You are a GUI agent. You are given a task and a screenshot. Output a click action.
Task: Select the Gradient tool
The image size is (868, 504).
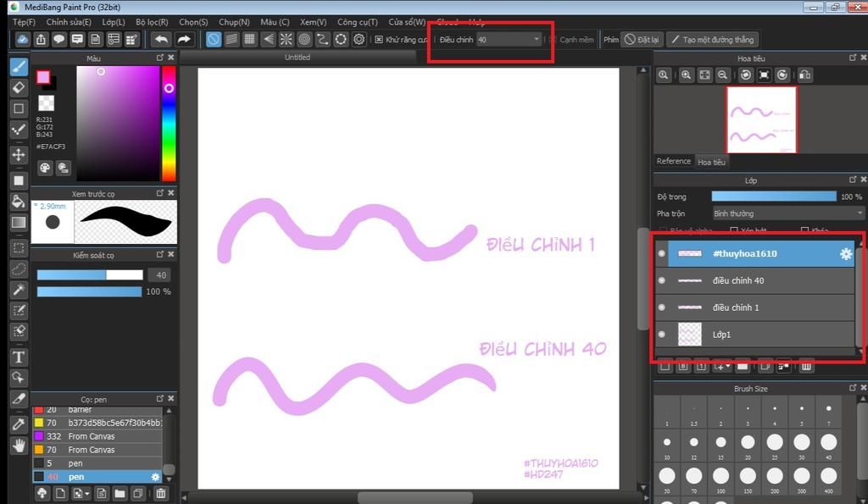pyautogui.click(x=19, y=222)
